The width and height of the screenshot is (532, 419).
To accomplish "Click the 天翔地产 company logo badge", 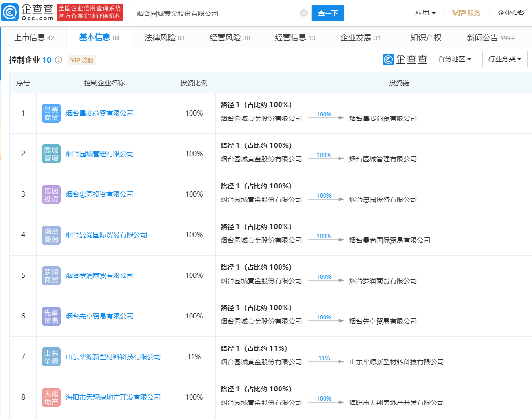I will pos(51,397).
